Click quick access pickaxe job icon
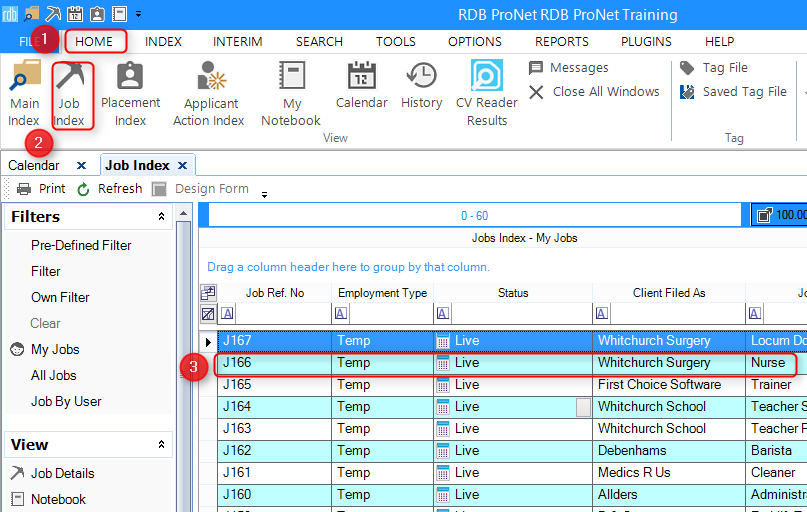The height and width of the screenshot is (512, 807). [53, 14]
